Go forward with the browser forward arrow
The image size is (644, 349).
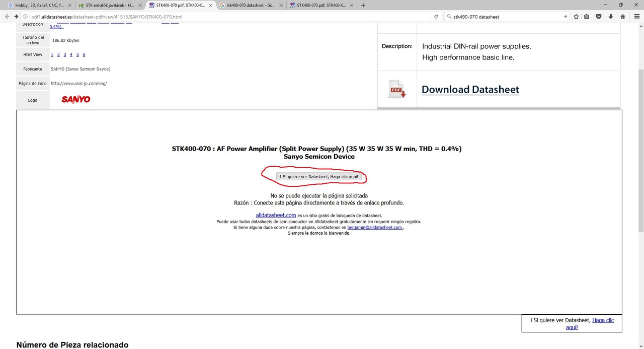(x=16, y=17)
